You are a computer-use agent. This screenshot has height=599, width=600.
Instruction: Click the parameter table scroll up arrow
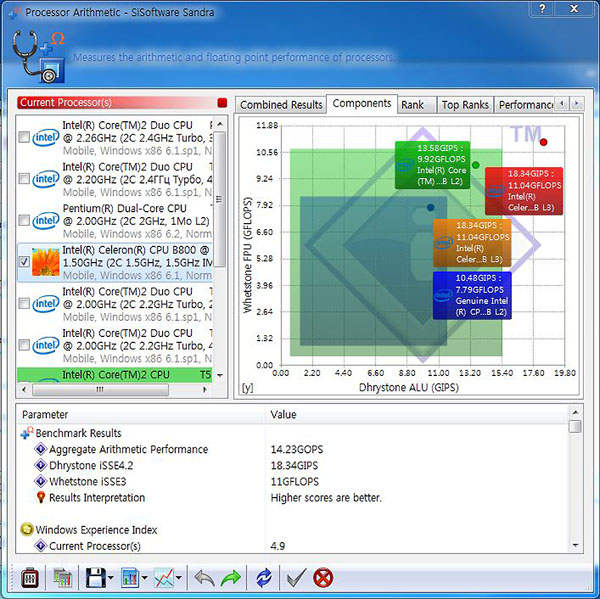575,413
